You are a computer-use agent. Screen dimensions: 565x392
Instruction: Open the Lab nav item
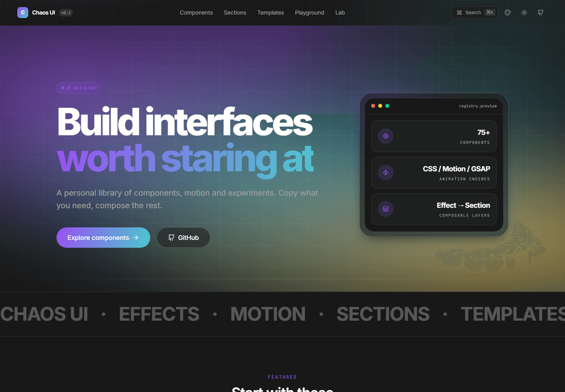(340, 13)
